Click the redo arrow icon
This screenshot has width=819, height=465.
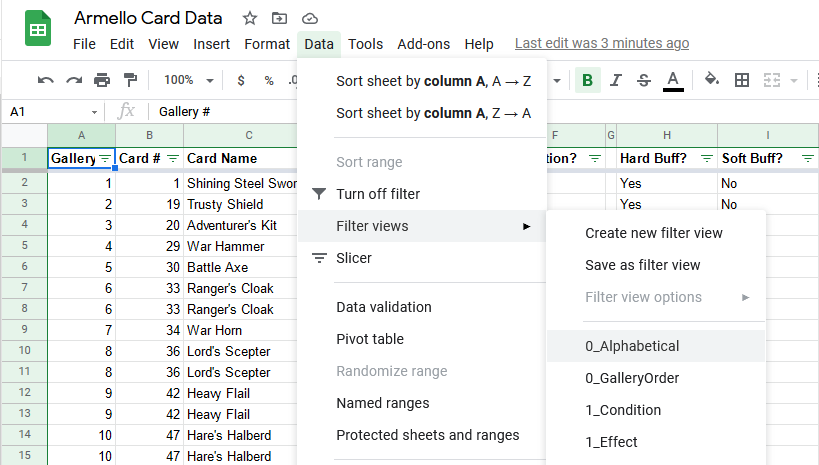(74, 80)
